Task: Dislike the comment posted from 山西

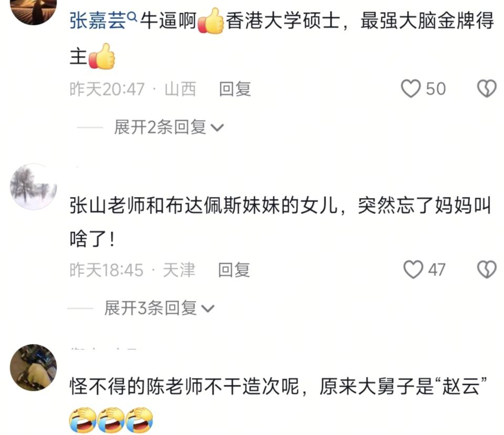Action: 487,89
